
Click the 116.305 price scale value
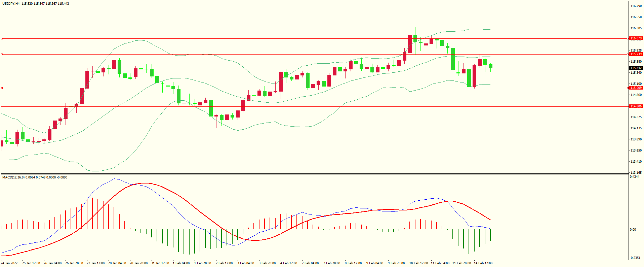[636, 28]
